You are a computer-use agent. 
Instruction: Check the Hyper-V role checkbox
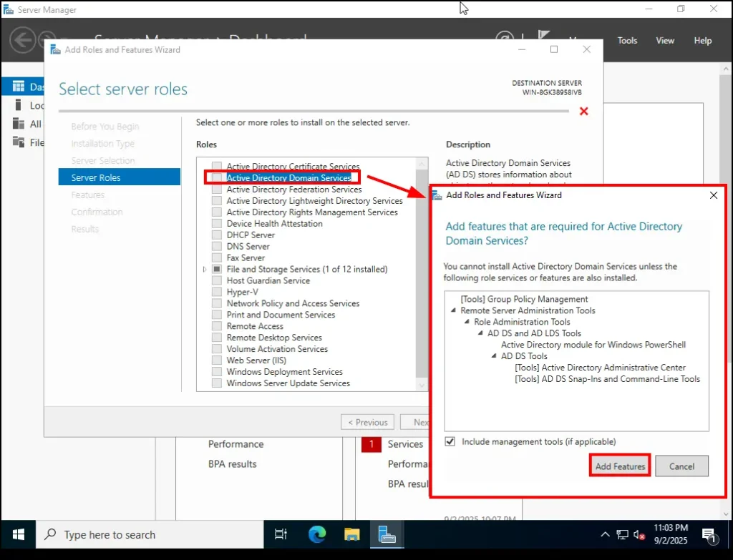[216, 292]
